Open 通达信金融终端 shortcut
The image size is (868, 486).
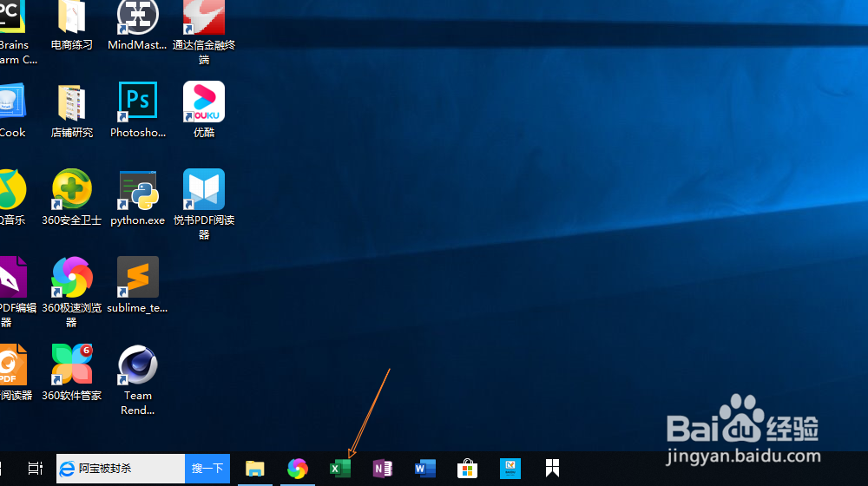[x=204, y=32]
